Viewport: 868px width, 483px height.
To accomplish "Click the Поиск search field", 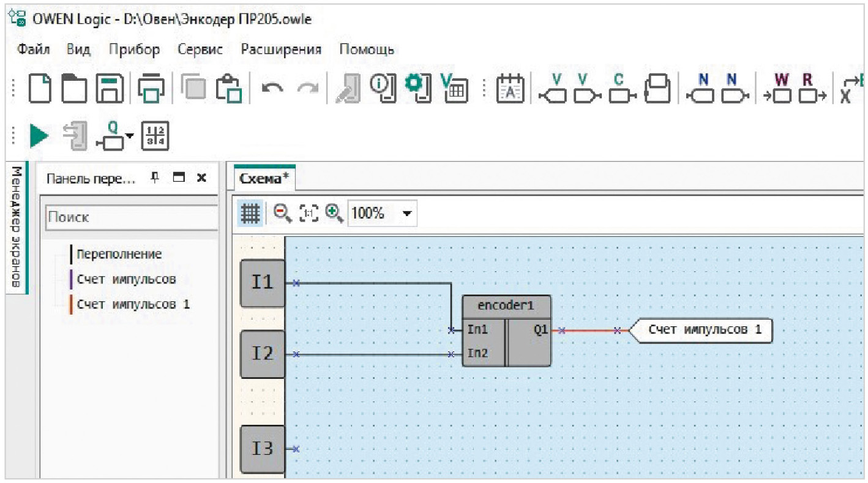I will pyautogui.click(x=132, y=217).
